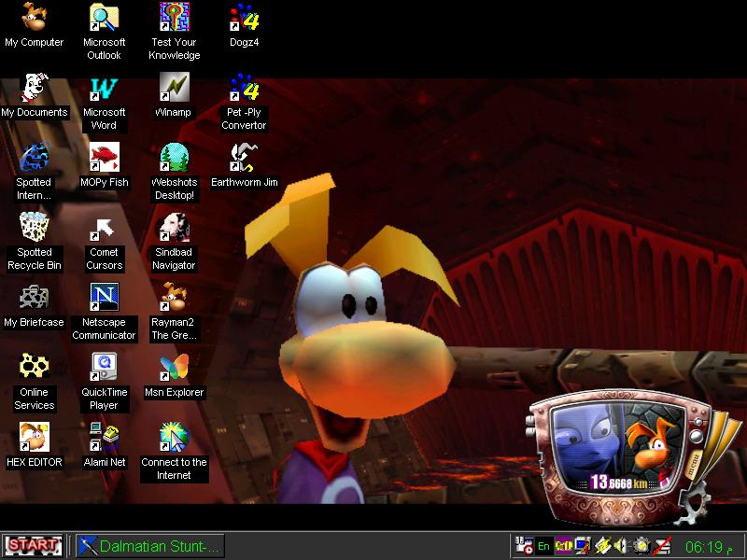Image resolution: width=747 pixels, height=560 pixels.
Task: Click the Netscape Communicator icon
Action: [x=104, y=299]
